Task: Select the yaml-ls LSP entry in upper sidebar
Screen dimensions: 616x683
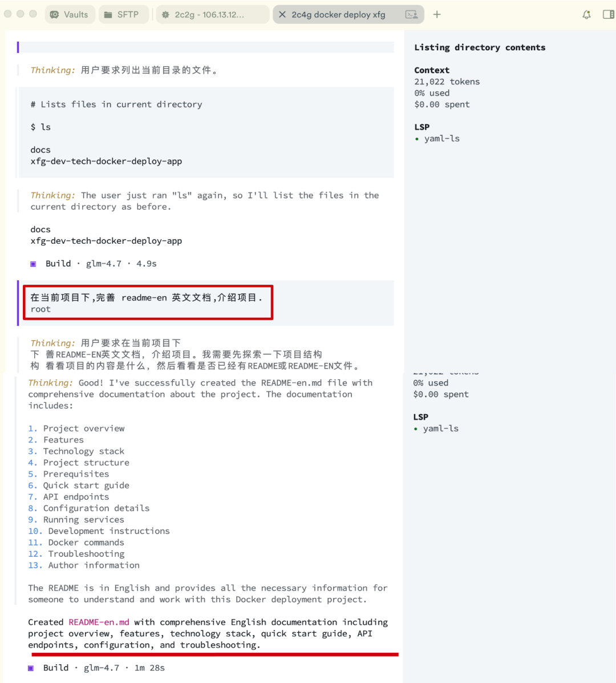Action: point(441,139)
